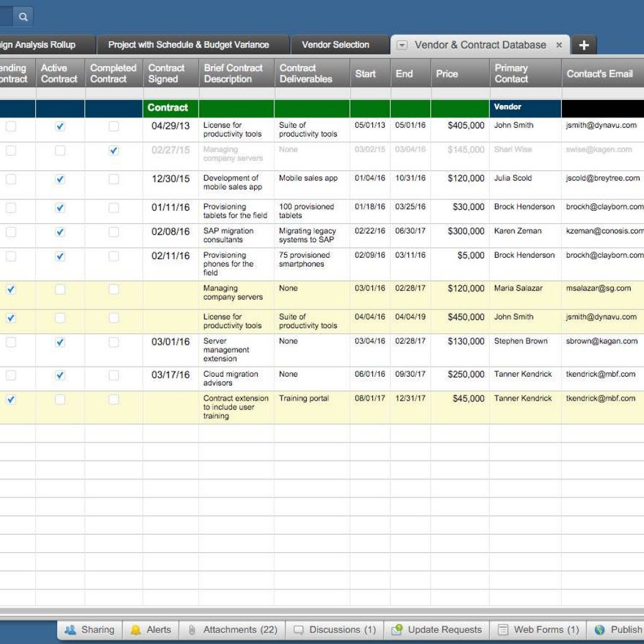The height and width of the screenshot is (644, 644).
Task: Click the magnifier search icon
Action: (x=23, y=17)
